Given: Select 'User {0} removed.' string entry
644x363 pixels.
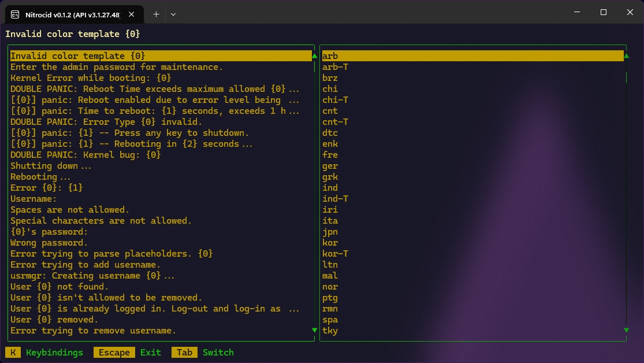Looking at the screenshot, I should 54,320.
